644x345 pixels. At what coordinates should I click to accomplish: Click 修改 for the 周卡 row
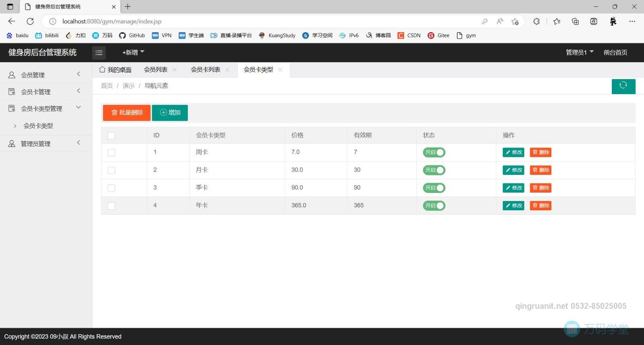[x=514, y=152]
